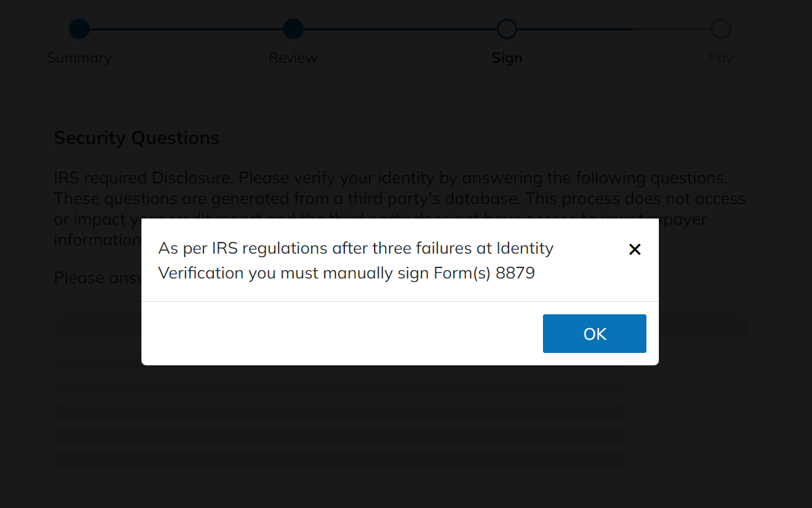Select the Review step label
Viewport: 812px width, 508px height.
[293, 58]
